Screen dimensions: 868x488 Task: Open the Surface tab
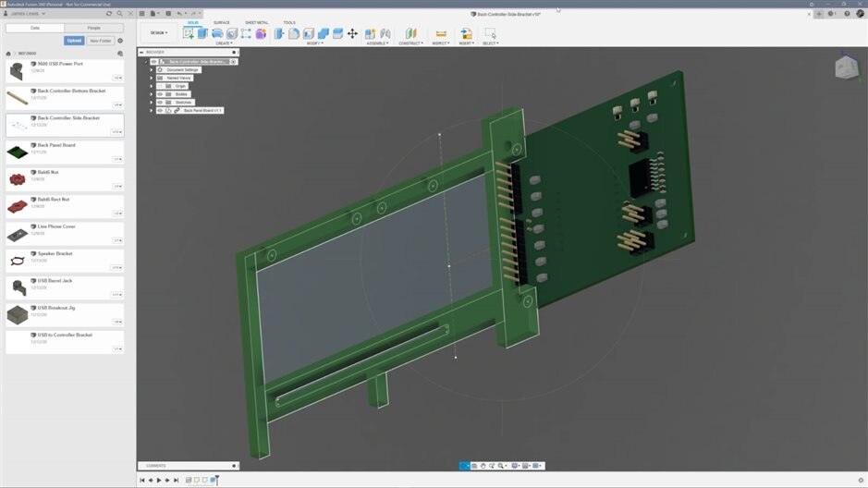[x=222, y=22]
